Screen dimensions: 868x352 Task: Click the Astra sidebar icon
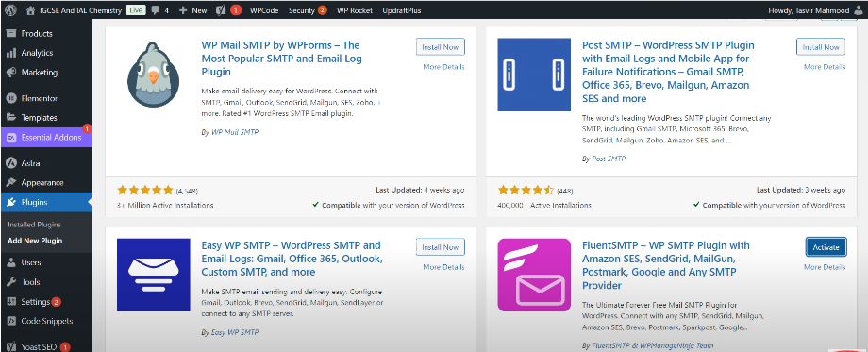coord(10,163)
